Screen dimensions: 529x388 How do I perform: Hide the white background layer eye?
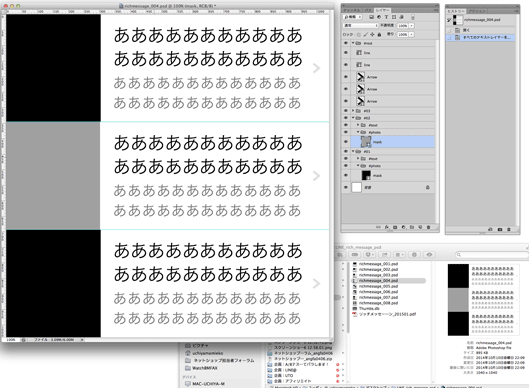click(x=345, y=187)
